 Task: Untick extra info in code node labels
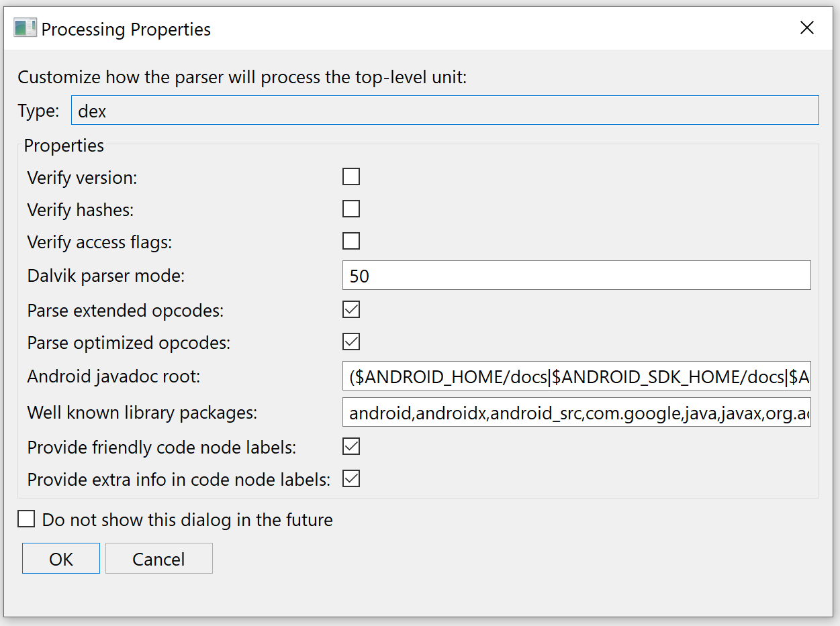[351, 479]
